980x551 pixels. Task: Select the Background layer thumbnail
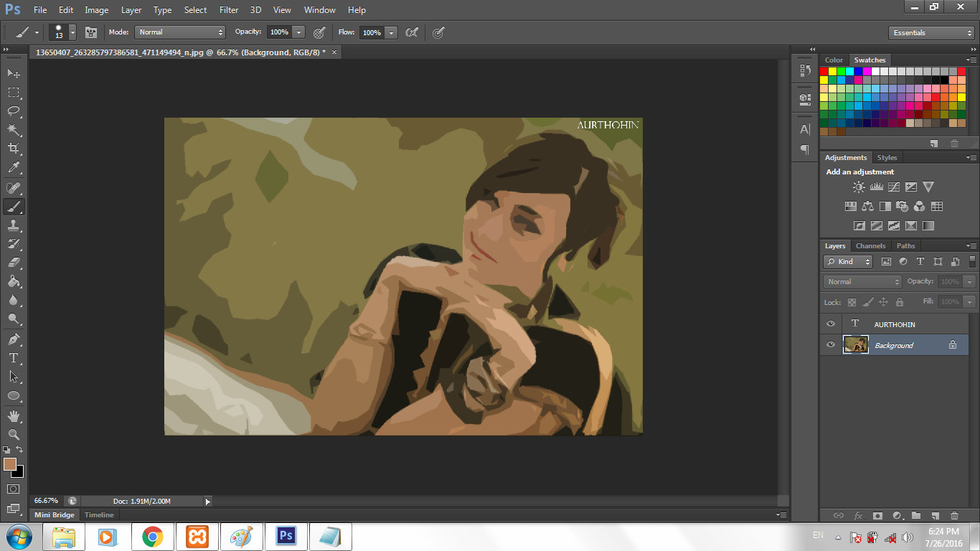tap(856, 345)
